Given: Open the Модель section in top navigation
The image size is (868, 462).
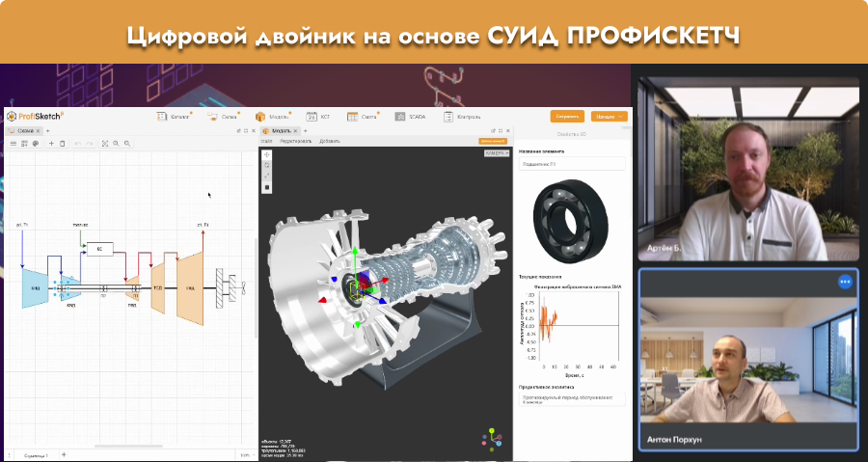Looking at the screenshot, I should tap(272, 117).
